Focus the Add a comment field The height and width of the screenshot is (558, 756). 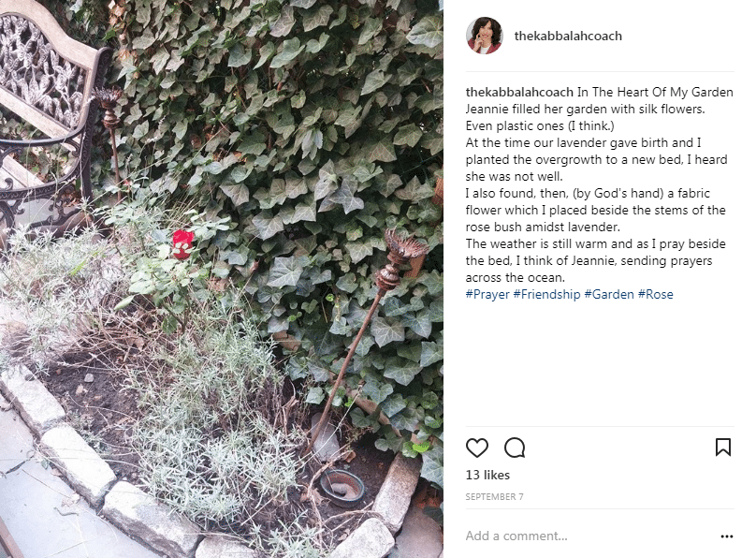[589, 536]
